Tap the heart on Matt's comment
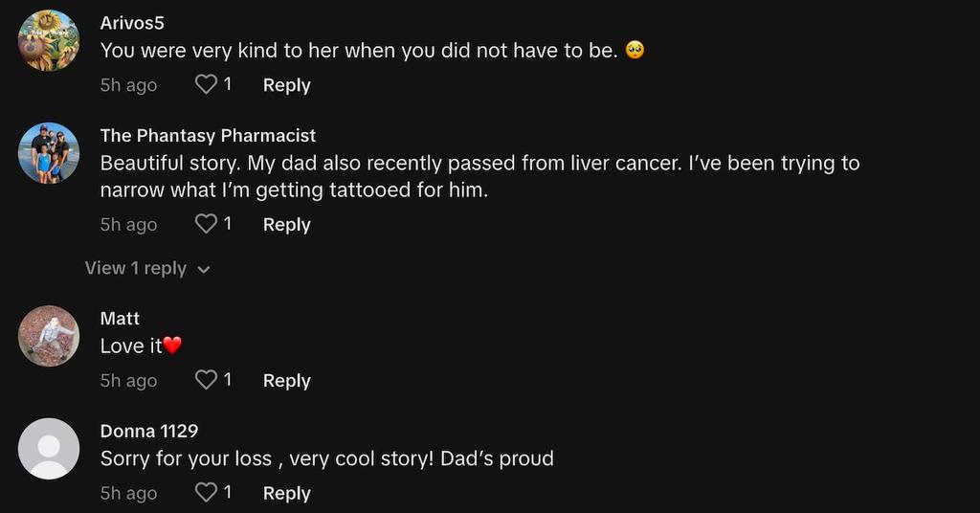The width and height of the screenshot is (980, 513). [206, 381]
